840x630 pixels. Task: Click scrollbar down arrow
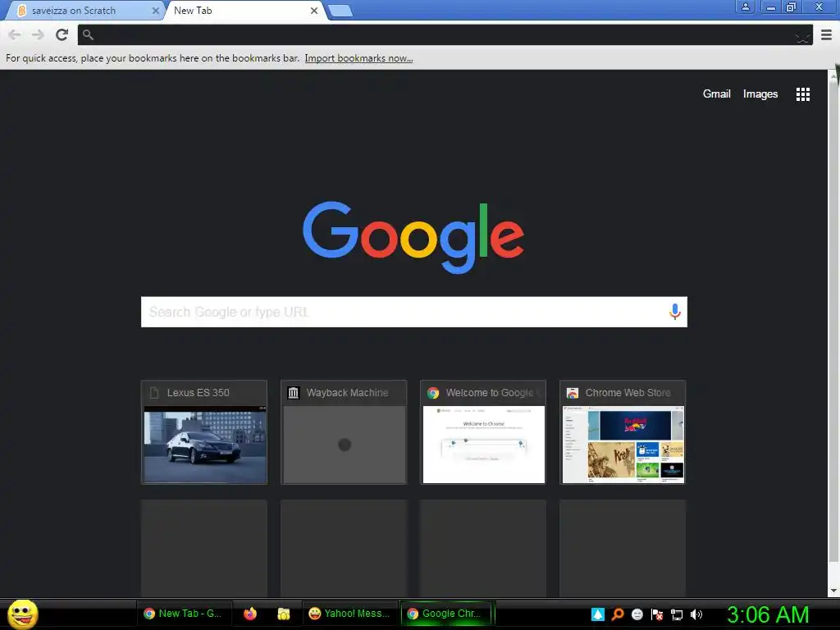tap(833, 591)
